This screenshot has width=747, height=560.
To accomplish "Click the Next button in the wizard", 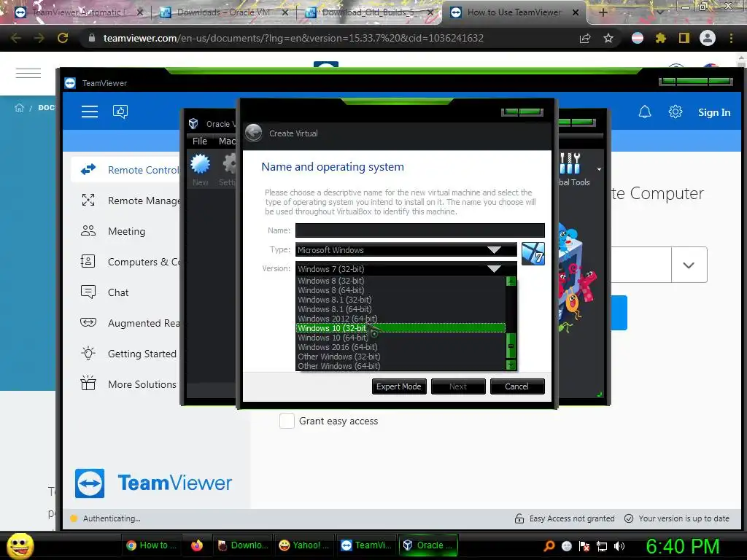I will (458, 386).
